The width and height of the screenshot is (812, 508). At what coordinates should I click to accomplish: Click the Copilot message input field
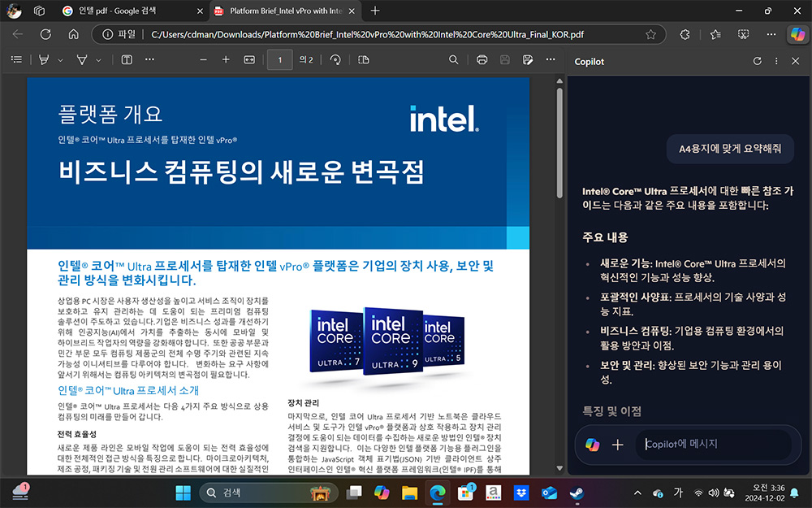click(x=714, y=445)
